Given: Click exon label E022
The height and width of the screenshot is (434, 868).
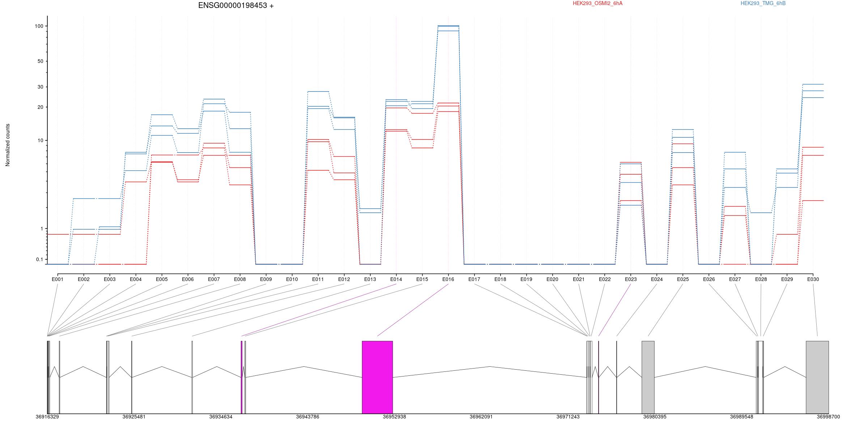Looking at the screenshot, I should click(x=604, y=279).
